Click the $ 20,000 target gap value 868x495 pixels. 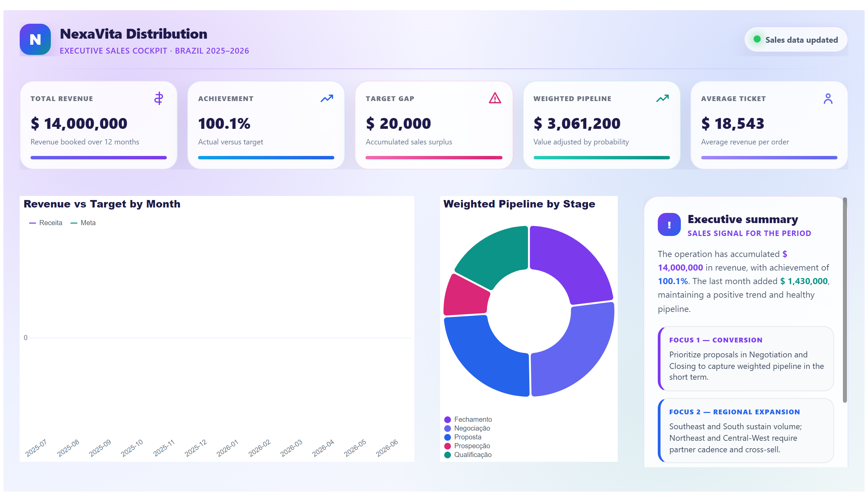pos(398,123)
